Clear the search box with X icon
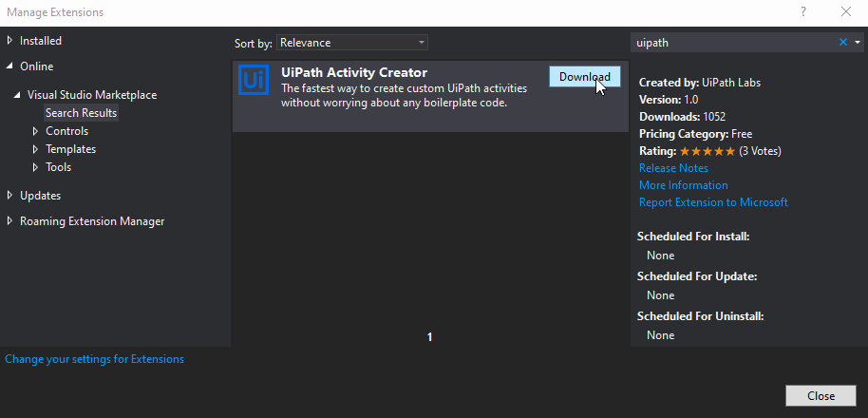 click(843, 42)
